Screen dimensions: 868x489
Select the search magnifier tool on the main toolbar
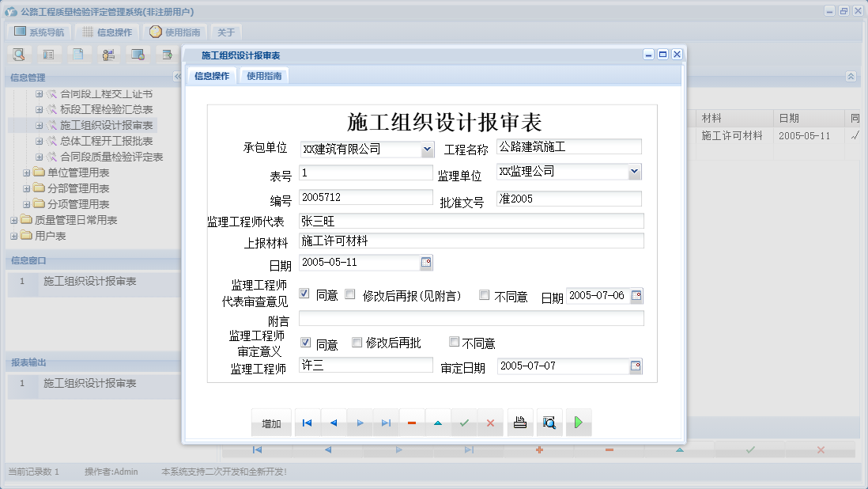[19, 54]
